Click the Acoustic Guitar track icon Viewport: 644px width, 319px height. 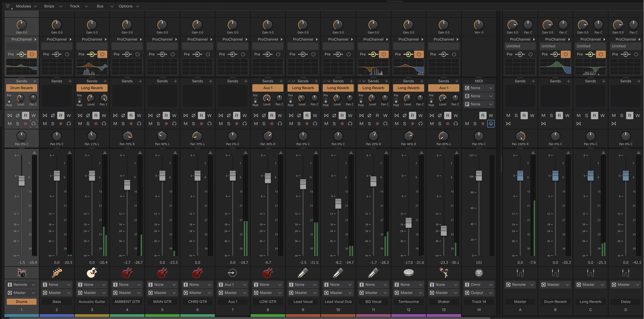92,273
